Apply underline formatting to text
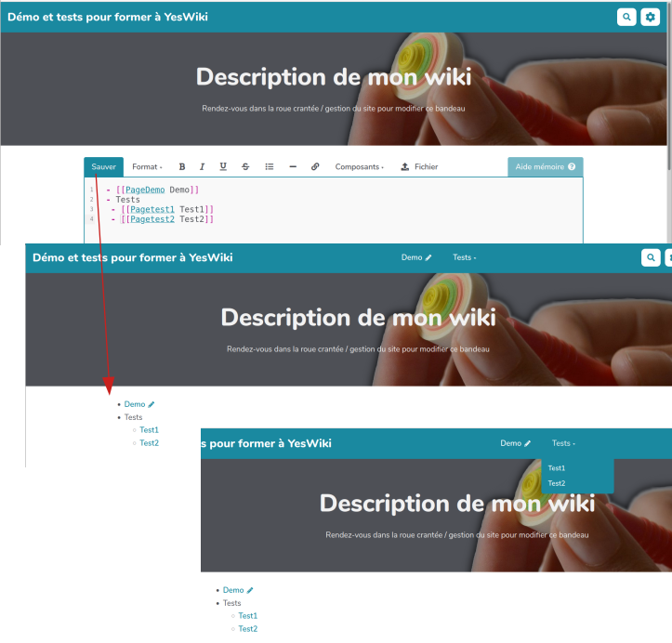672x643 pixels. (x=223, y=167)
